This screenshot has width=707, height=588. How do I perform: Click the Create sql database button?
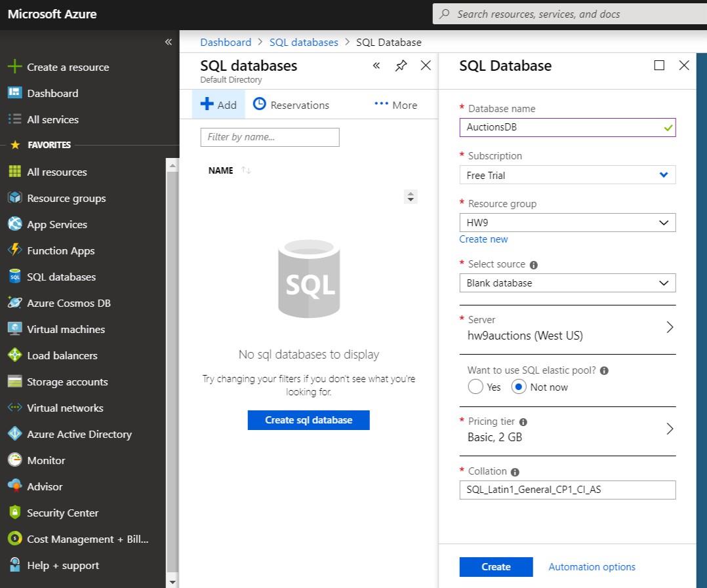308,420
